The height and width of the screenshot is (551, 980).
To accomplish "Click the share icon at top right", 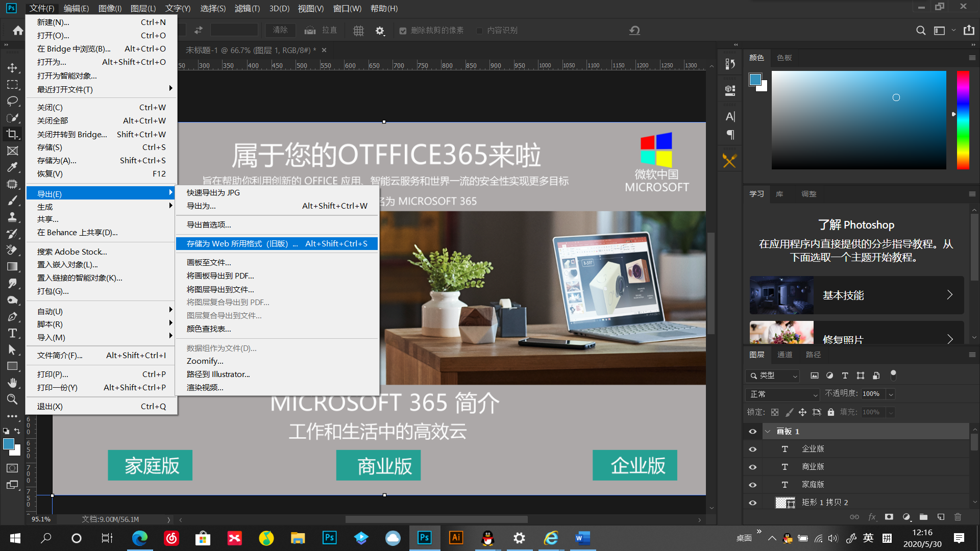I will (969, 31).
